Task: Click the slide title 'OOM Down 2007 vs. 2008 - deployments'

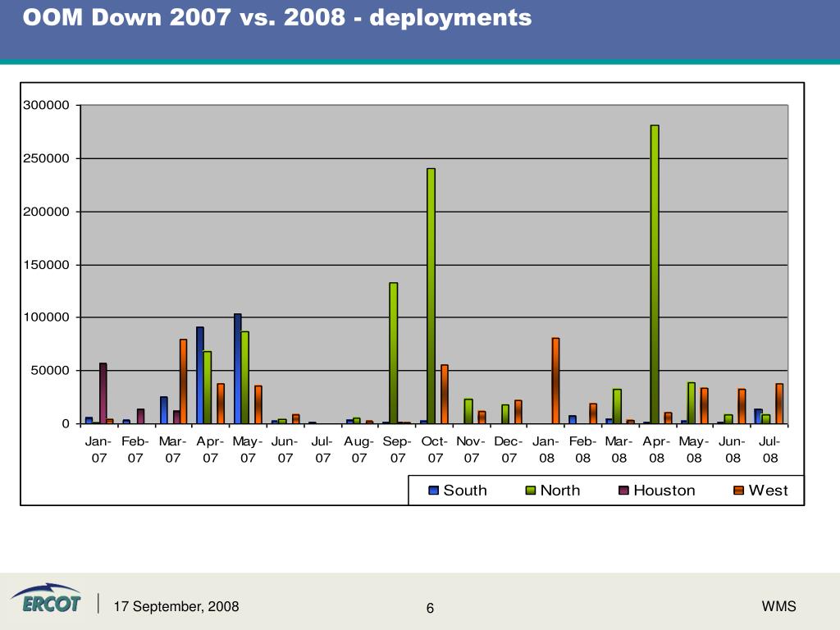Action: pyautogui.click(x=277, y=17)
